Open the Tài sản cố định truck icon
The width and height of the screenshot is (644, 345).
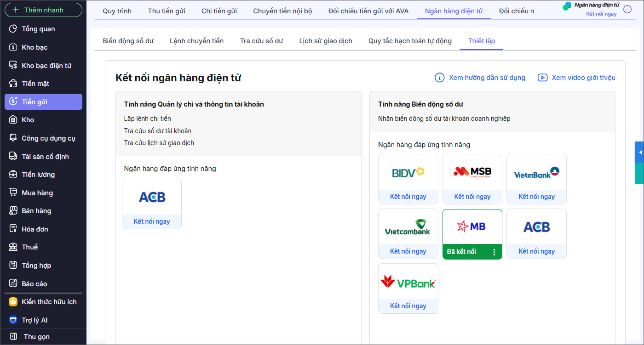(13, 157)
